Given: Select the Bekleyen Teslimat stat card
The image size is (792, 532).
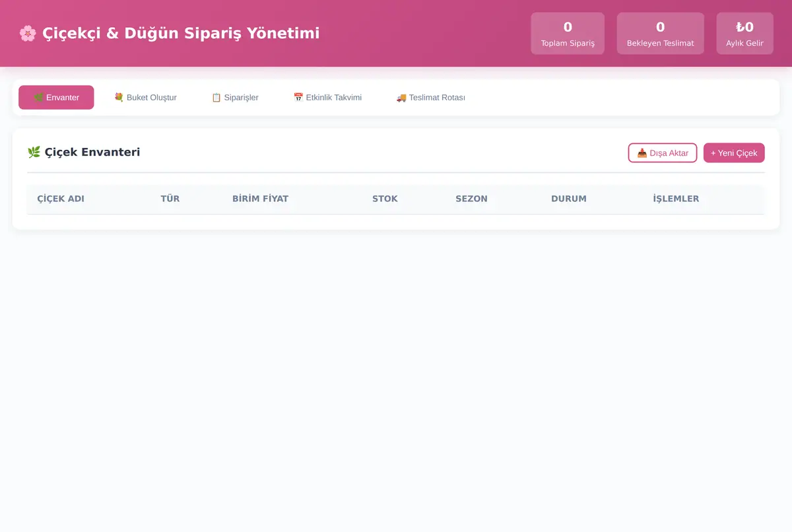Looking at the screenshot, I should (x=660, y=34).
